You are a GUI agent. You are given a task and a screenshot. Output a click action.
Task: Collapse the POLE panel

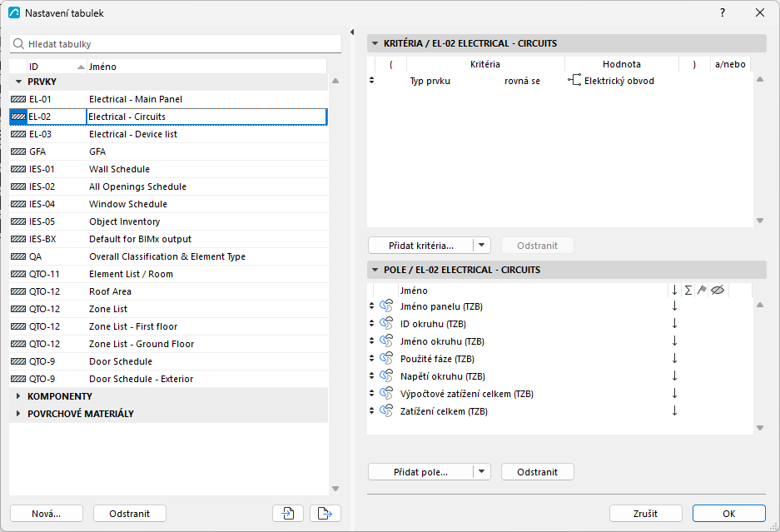tap(375, 270)
